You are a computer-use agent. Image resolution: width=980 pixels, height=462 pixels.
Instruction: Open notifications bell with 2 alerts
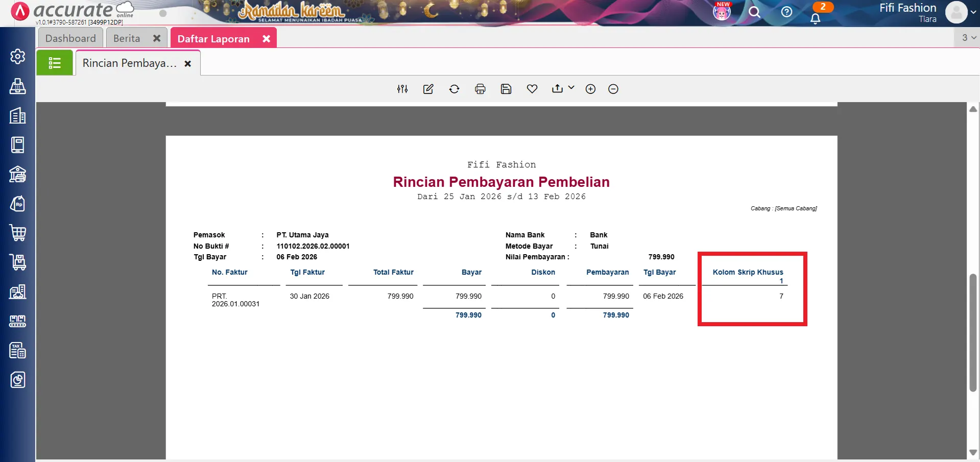(x=816, y=18)
